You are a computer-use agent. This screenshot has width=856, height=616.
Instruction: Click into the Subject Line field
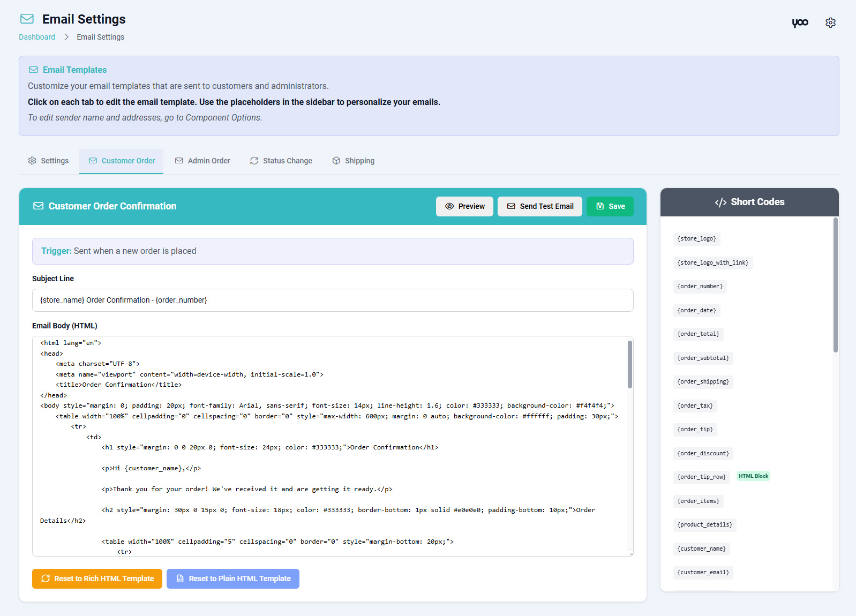click(332, 301)
